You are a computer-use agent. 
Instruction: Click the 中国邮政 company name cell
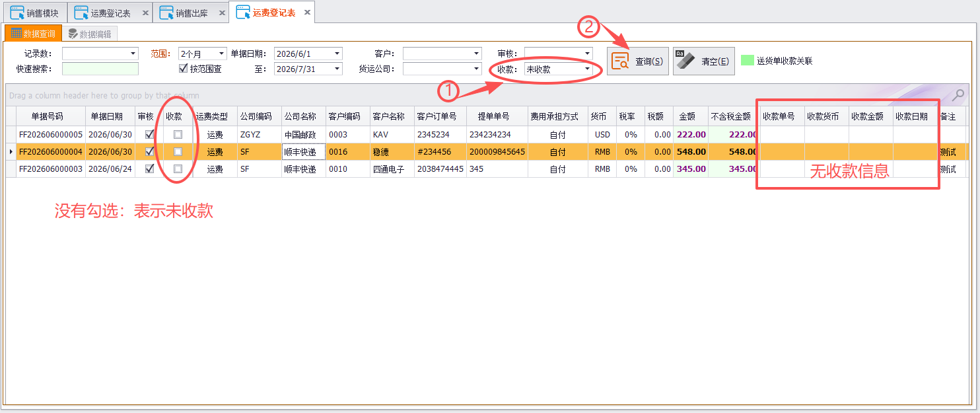tap(303, 134)
